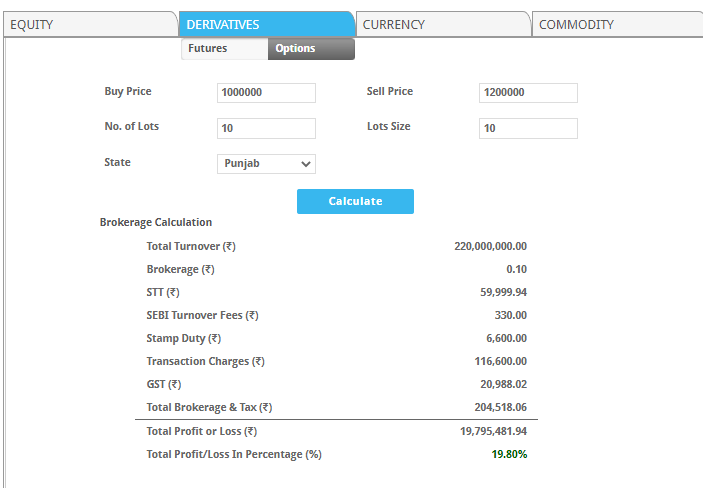The width and height of the screenshot is (703, 488).
Task: Click the No. of Lots field
Action: coord(266,128)
